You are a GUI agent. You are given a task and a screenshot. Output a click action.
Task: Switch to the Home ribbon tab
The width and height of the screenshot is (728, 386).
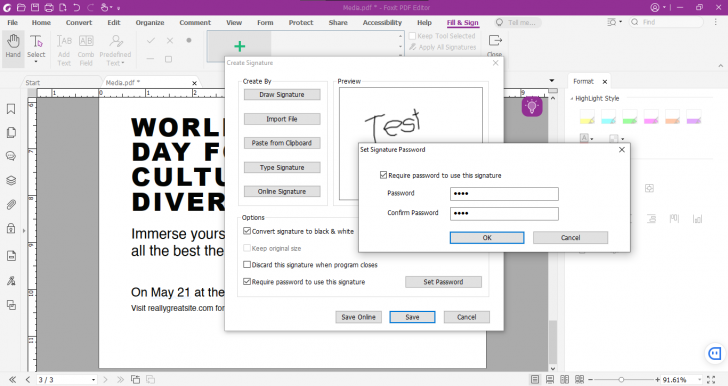pyautogui.click(x=41, y=22)
